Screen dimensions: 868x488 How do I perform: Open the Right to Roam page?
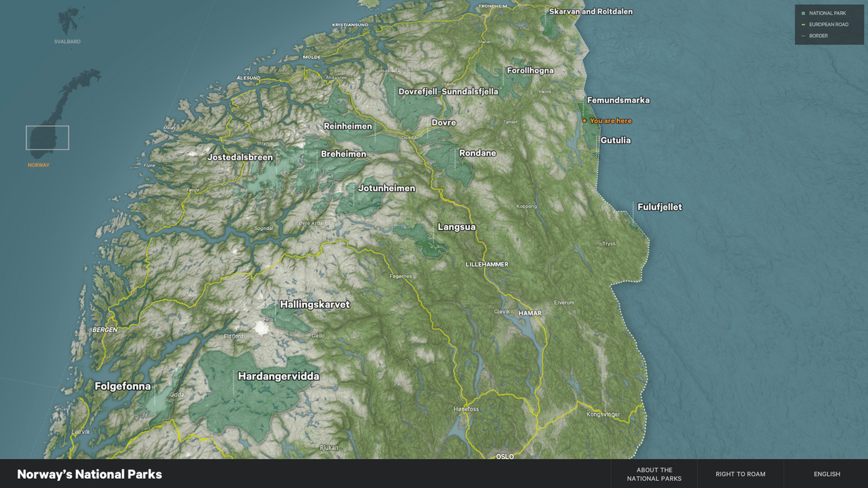pyautogui.click(x=740, y=474)
